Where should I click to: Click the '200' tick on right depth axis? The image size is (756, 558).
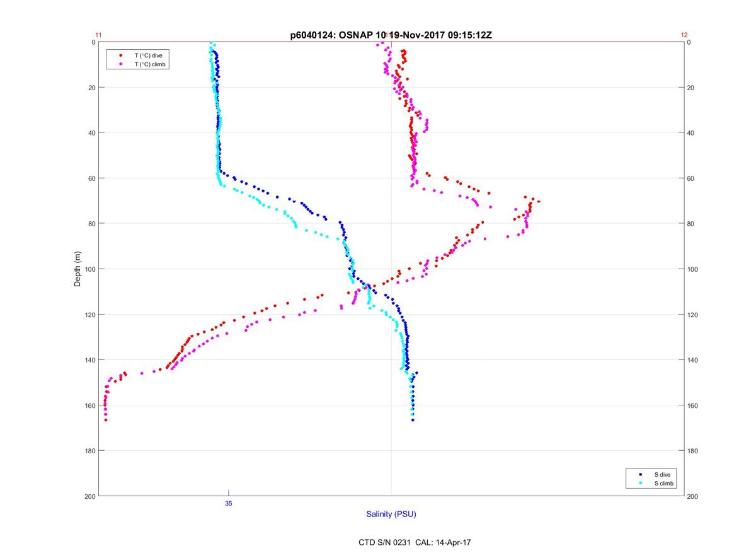694,497
